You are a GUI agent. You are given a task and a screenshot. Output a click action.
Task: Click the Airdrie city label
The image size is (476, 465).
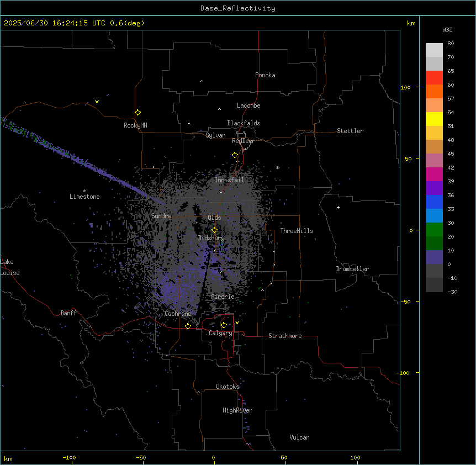click(x=223, y=297)
